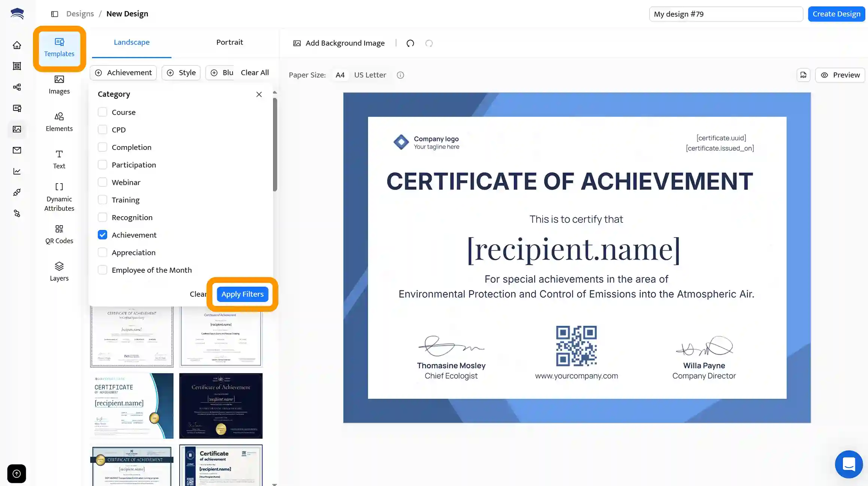Click the undo arrow icon
Viewport: 868px width, 486px height.
(410, 43)
